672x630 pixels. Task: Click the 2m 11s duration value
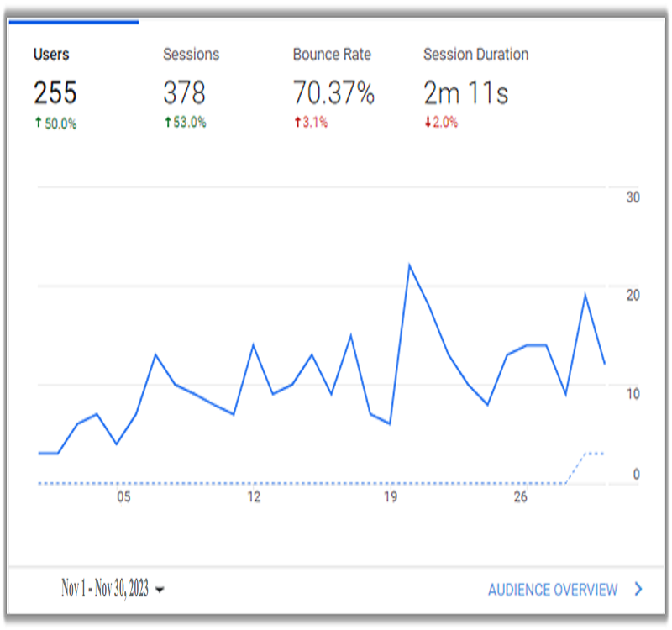(465, 92)
